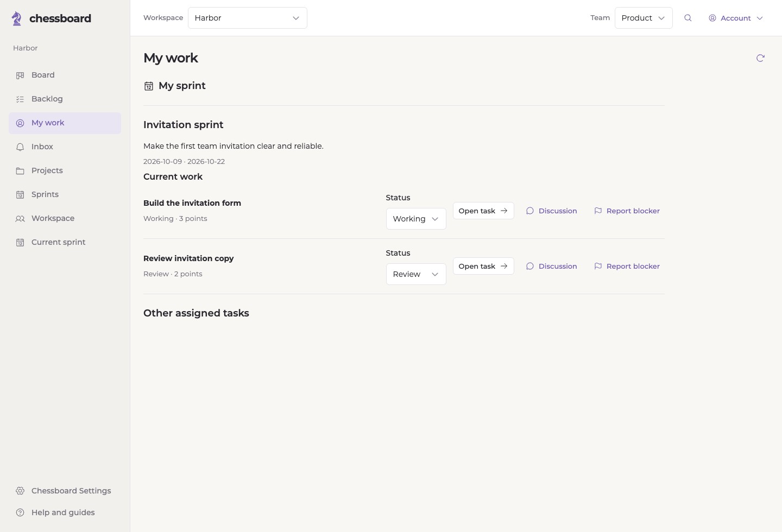Open Discussion for Review invitation copy

551,266
